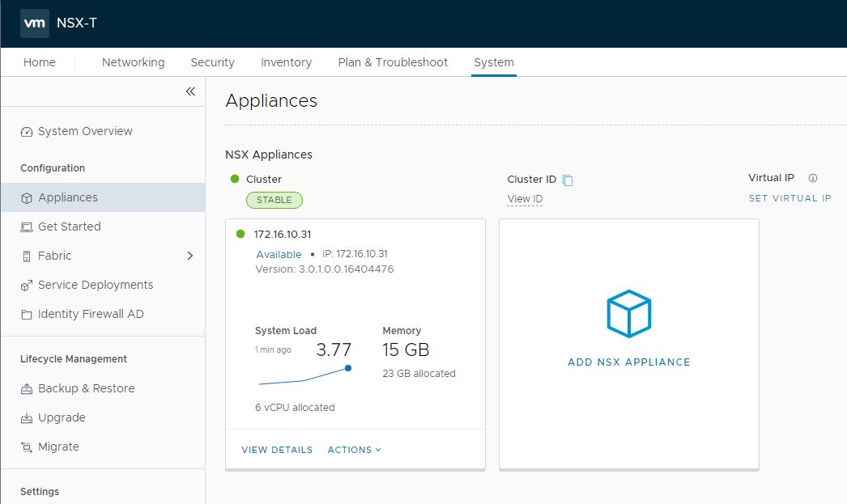Viewport: 847px width, 504px height.
Task: Open the ACTIONS dropdown on appliance card
Action: pyautogui.click(x=354, y=450)
